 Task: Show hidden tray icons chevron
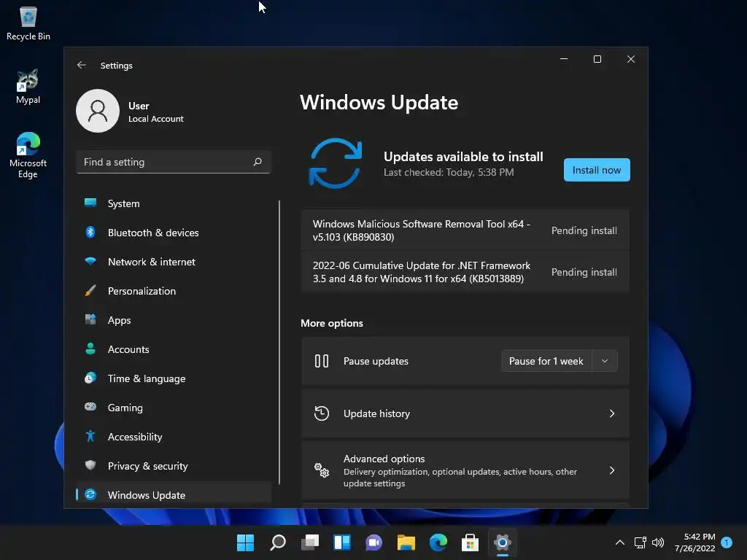click(x=620, y=542)
